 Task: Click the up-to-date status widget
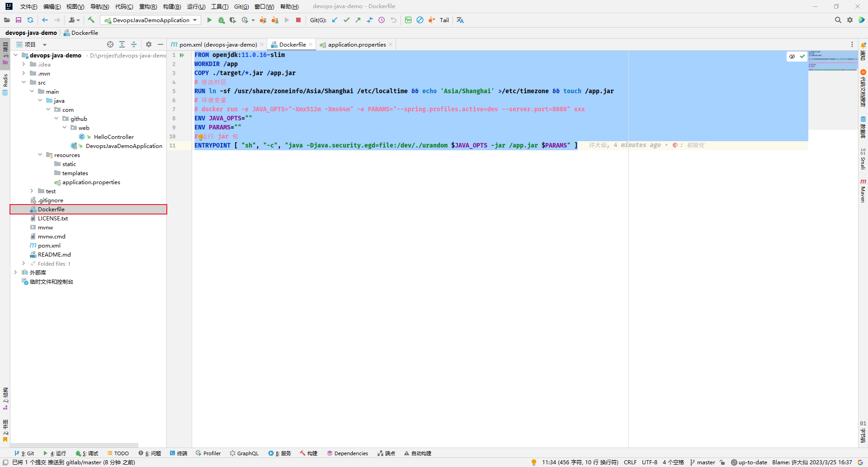[749, 462]
